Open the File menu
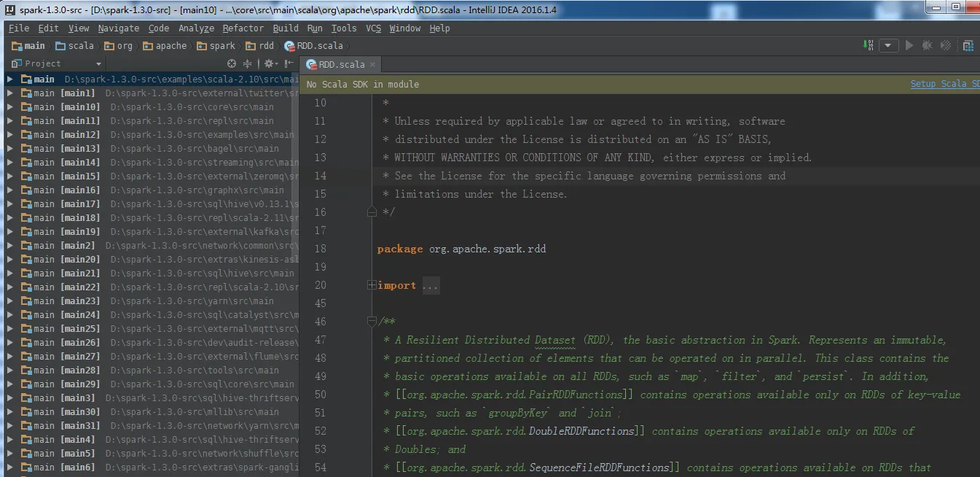This screenshot has width=980, height=477. click(x=19, y=28)
